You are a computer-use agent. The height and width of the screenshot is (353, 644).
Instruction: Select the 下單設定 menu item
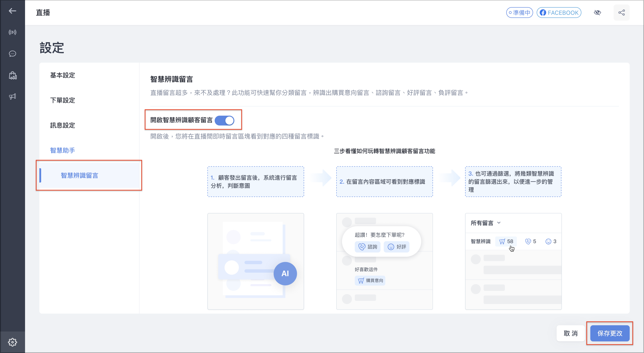point(63,100)
